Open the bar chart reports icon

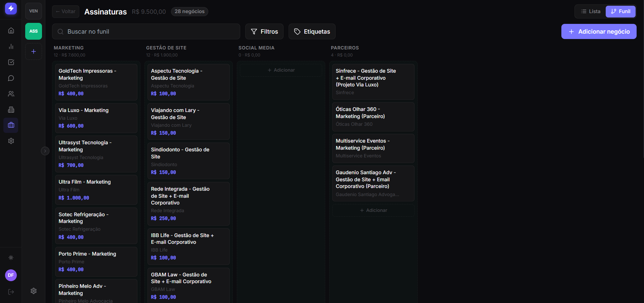[x=11, y=46]
